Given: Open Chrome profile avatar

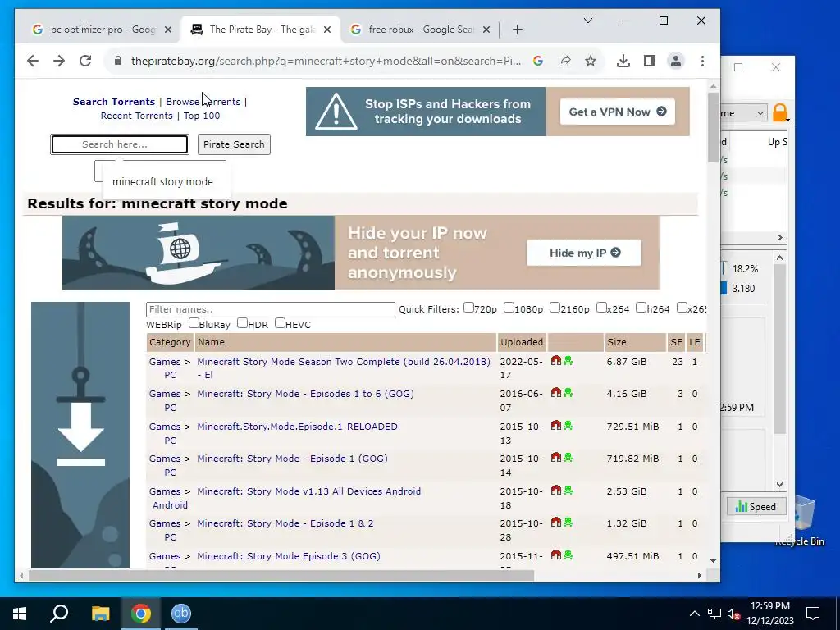Looking at the screenshot, I should pyautogui.click(x=676, y=61).
